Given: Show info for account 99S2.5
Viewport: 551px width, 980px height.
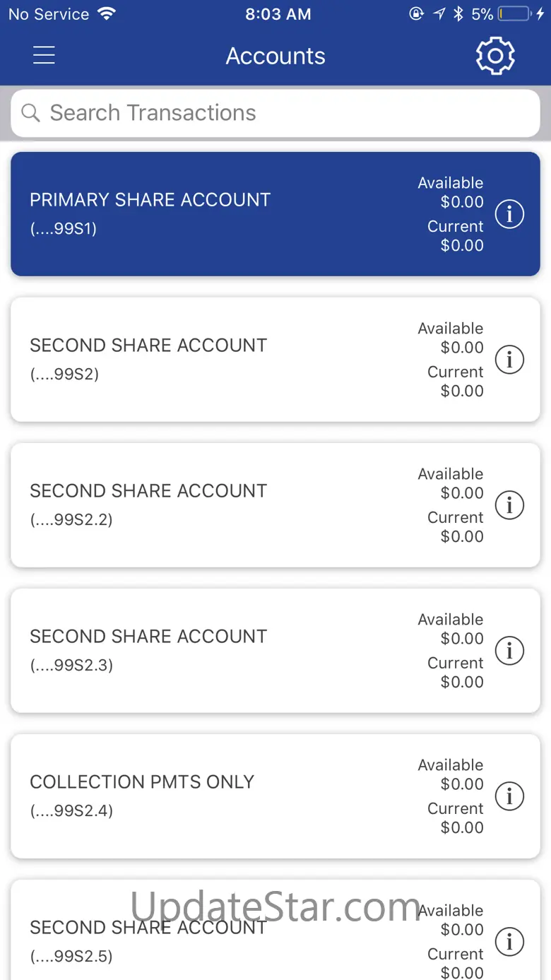Looking at the screenshot, I should (509, 941).
